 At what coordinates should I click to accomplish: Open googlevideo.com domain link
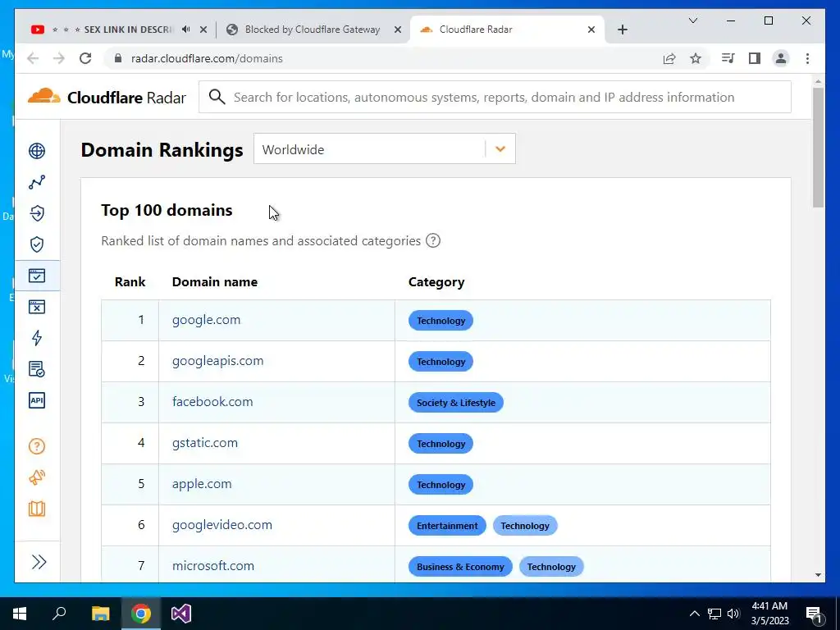coord(221,525)
